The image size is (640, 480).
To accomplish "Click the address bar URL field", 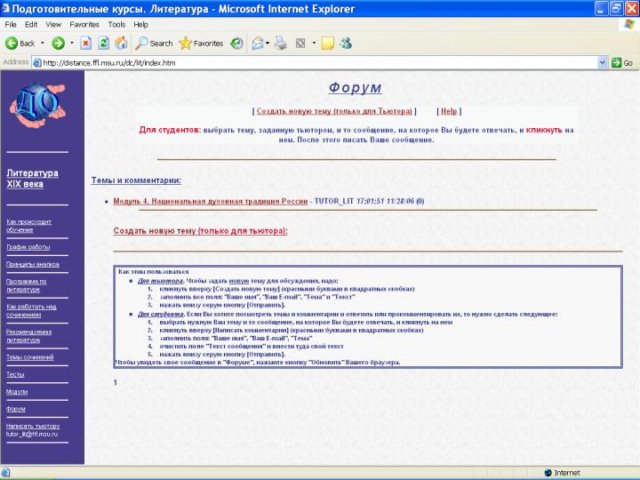I will point(314,63).
